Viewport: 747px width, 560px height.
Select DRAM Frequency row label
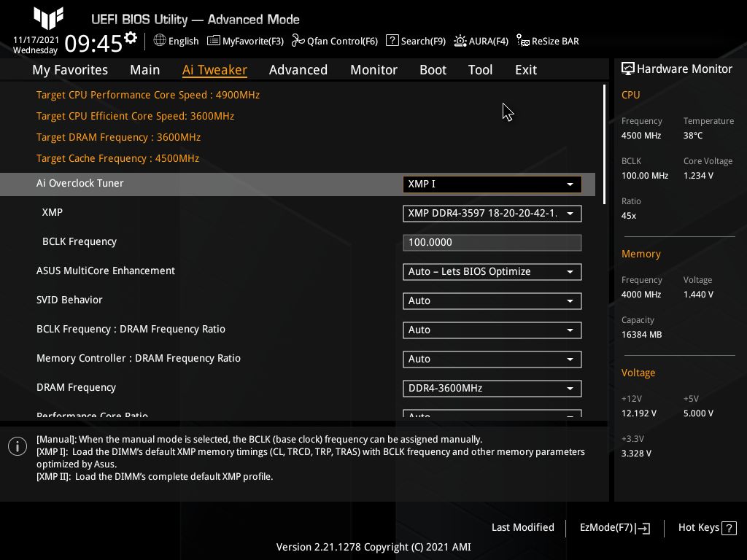[x=76, y=388]
